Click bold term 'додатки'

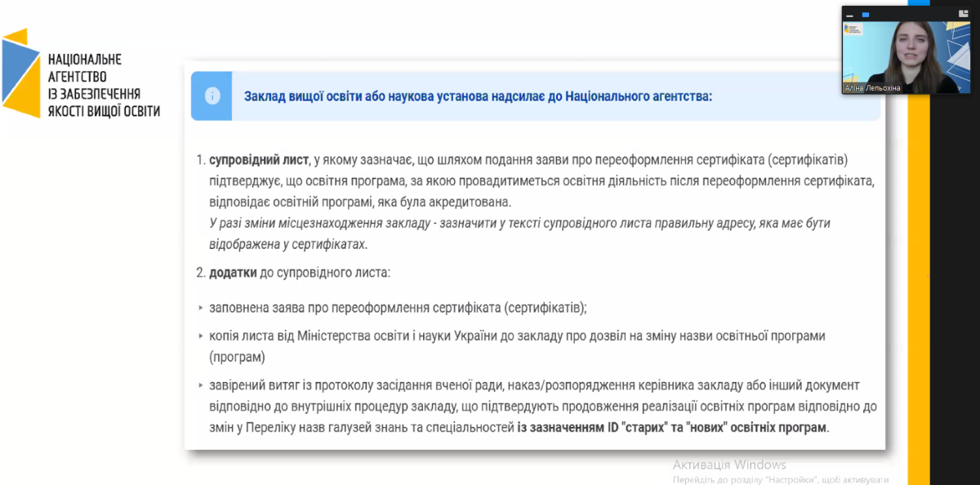(x=233, y=272)
